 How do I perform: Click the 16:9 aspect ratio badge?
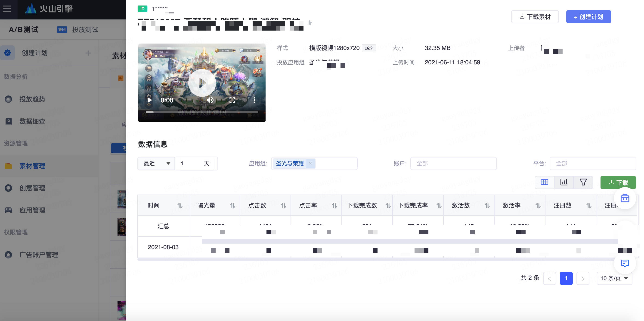[x=369, y=48]
